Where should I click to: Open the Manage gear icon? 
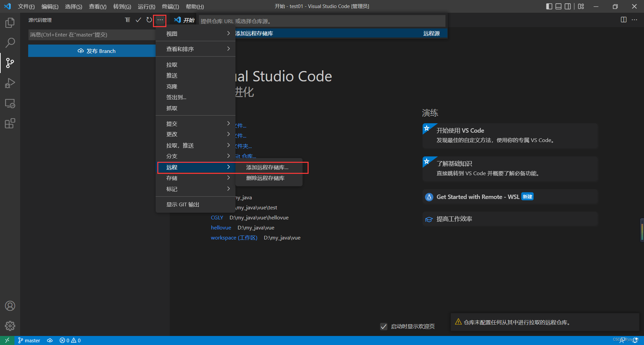tap(10, 326)
